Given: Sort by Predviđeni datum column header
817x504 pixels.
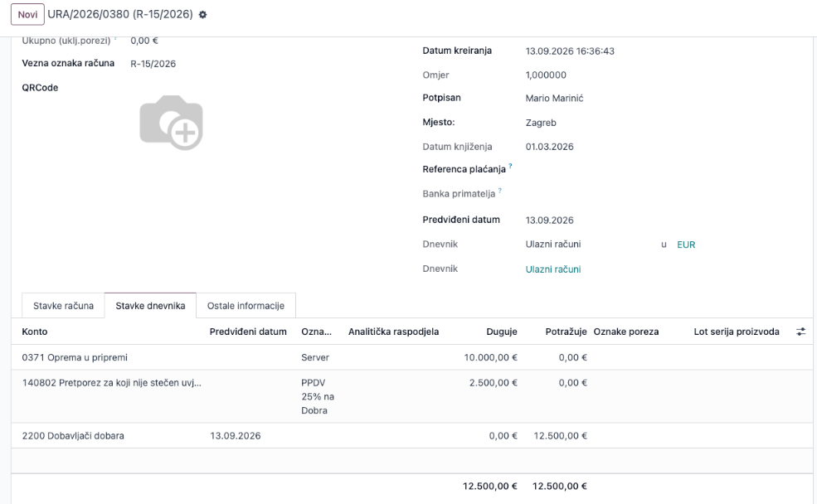Looking at the screenshot, I should click(248, 332).
